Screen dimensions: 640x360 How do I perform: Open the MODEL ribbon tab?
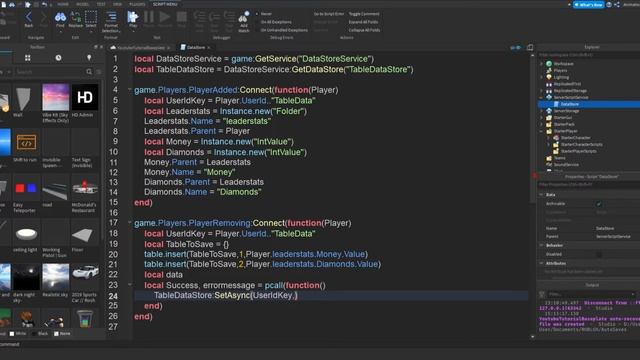[82, 4]
